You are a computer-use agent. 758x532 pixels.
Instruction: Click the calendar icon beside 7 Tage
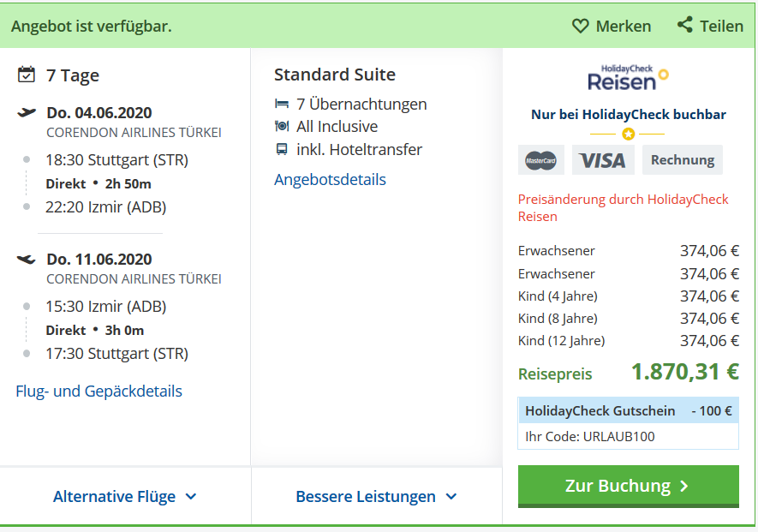tap(26, 75)
